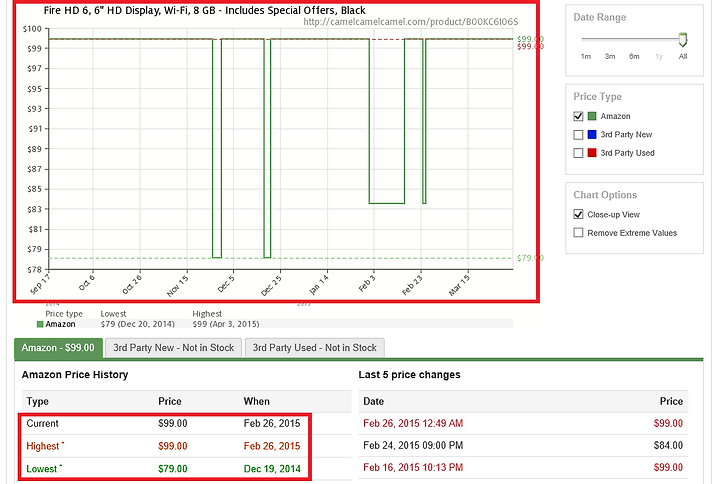Click the date range slider handle
This screenshot has height=484, width=720.
click(x=683, y=39)
